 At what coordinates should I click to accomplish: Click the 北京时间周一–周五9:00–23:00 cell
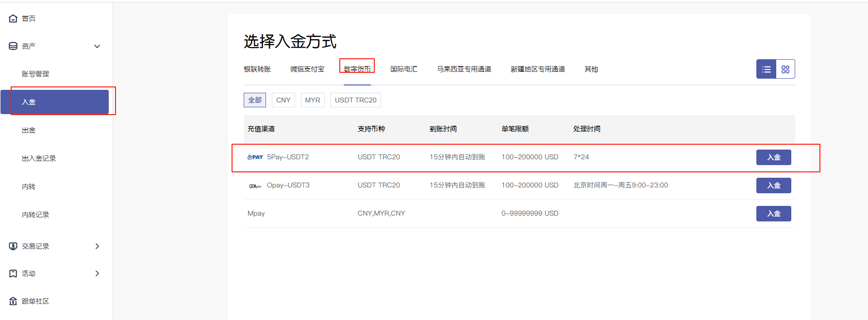click(x=621, y=185)
